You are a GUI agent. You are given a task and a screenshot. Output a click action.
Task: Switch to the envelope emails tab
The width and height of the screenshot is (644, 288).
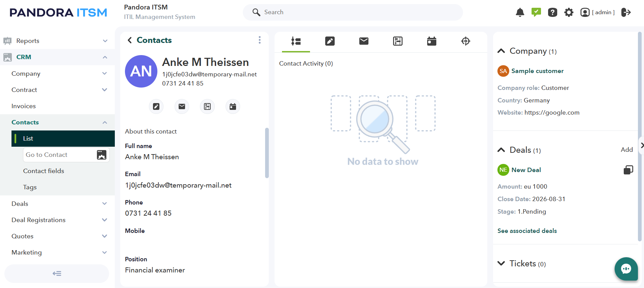(x=364, y=41)
